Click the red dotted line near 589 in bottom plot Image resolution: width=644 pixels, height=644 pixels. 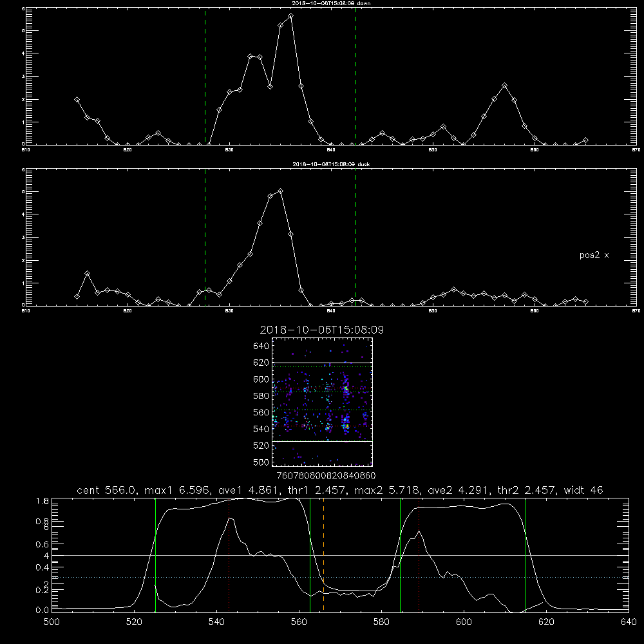[x=419, y=555]
